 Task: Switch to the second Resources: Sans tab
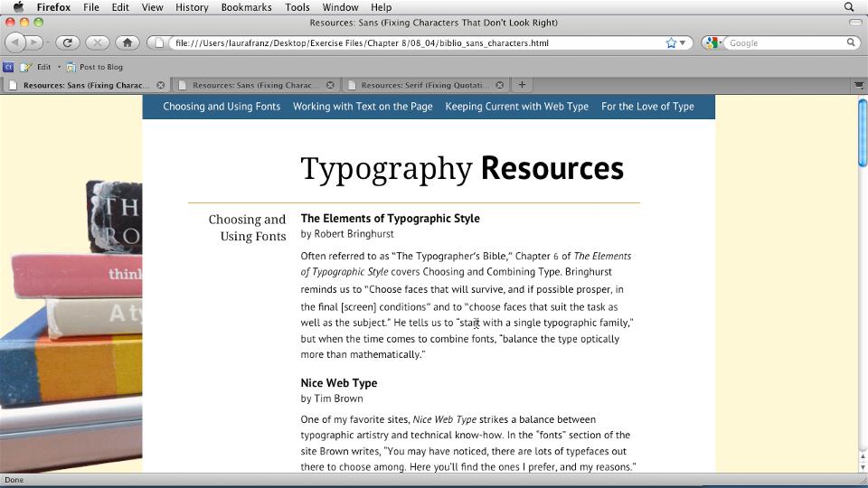(x=255, y=85)
